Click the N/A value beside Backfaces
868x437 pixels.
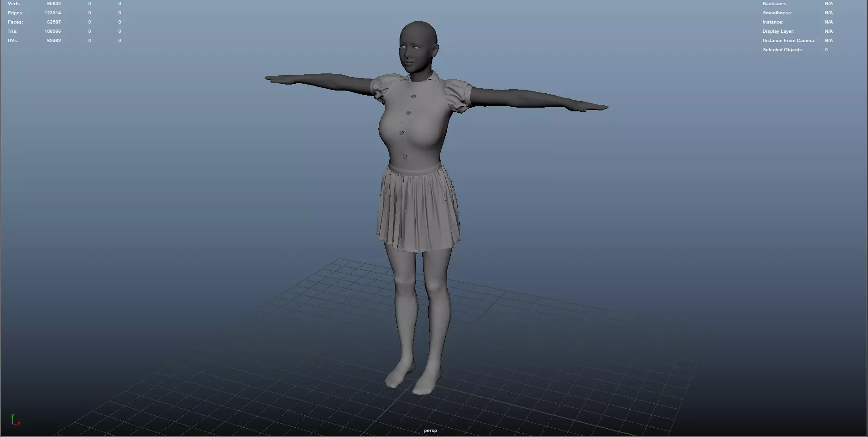[829, 4]
